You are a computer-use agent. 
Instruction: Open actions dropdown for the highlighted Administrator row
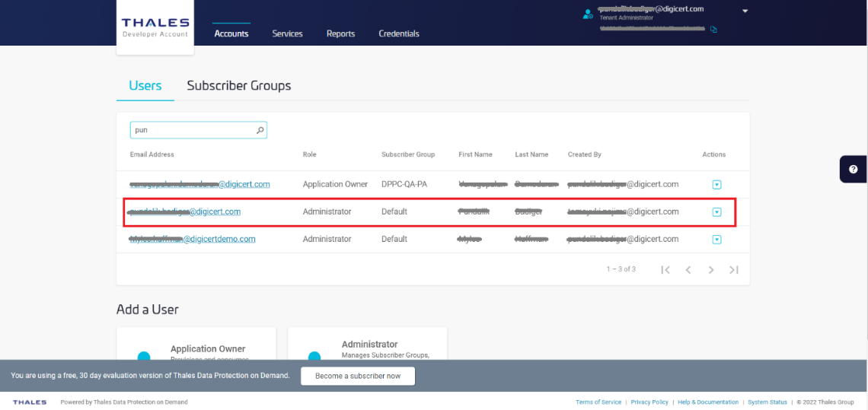(716, 212)
